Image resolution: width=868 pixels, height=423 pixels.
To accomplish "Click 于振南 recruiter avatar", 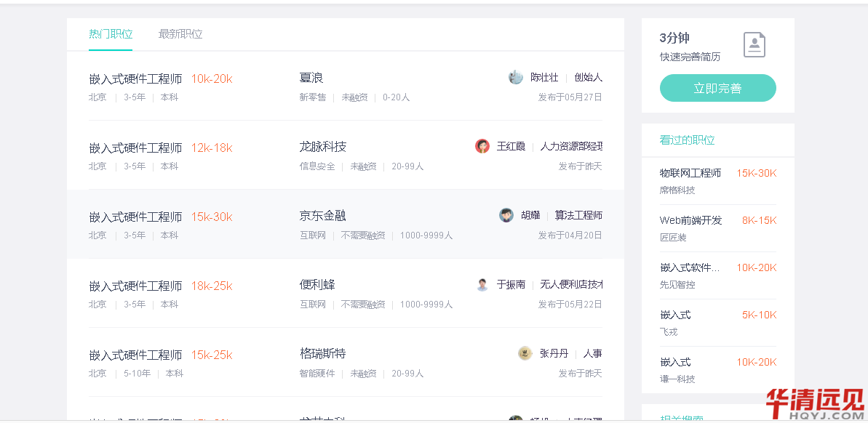I will tap(482, 284).
